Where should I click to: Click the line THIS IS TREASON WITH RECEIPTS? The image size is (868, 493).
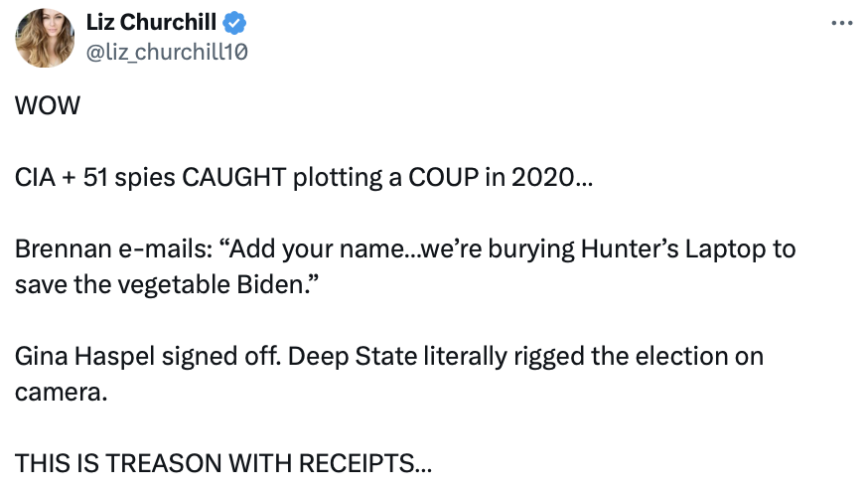coord(222,462)
